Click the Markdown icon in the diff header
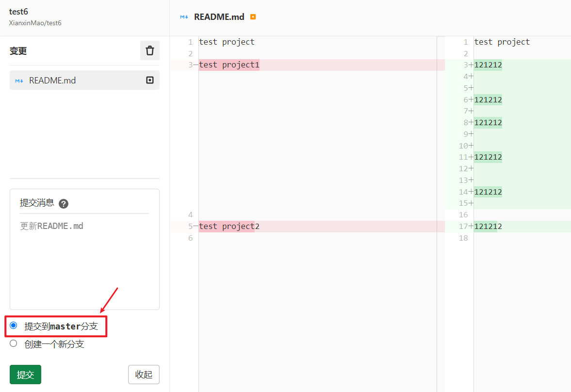The image size is (571, 392). (x=183, y=16)
